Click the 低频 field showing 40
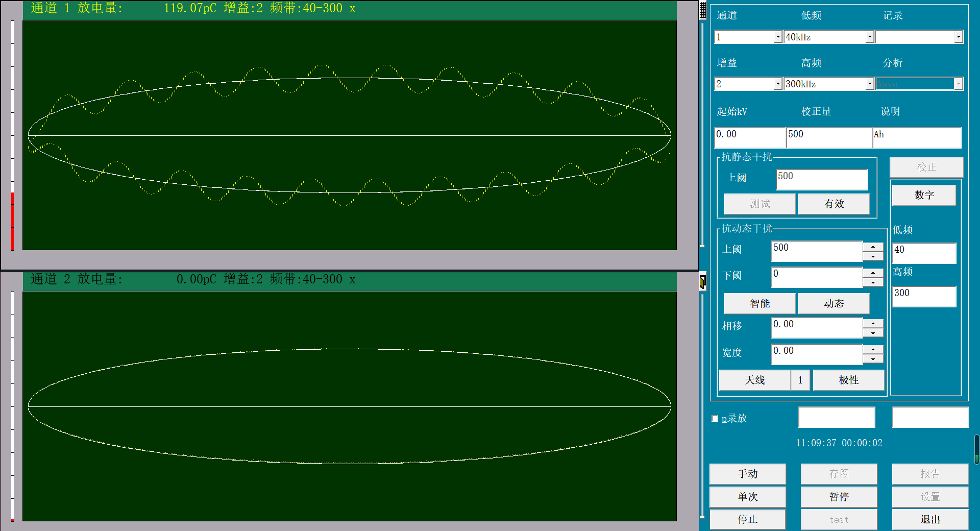This screenshot has width=980, height=531. pyautogui.click(x=924, y=253)
